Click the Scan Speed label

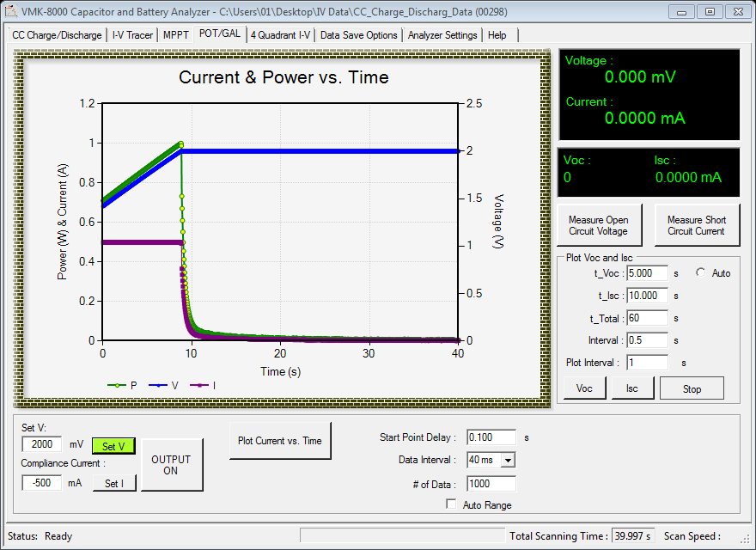[692, 536]
